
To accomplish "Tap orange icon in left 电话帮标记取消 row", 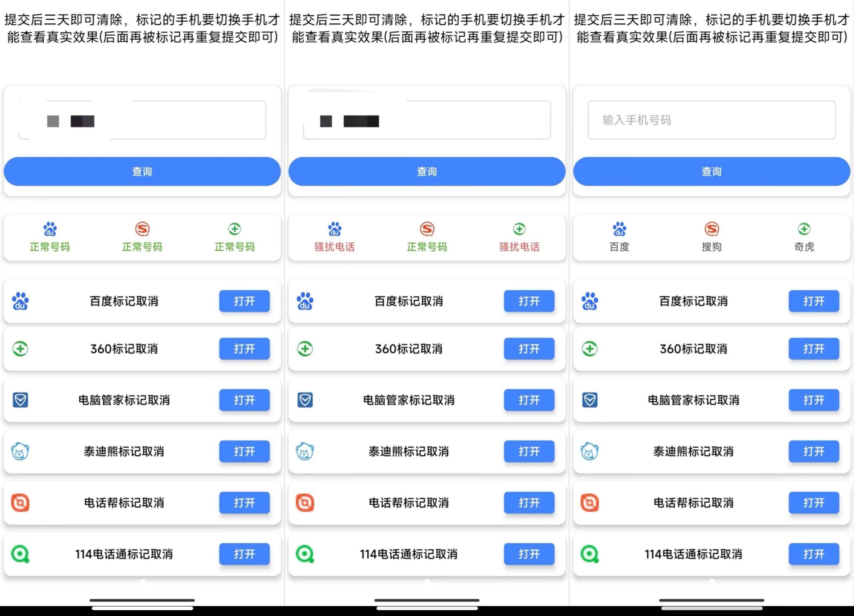I will pos(20,503).
